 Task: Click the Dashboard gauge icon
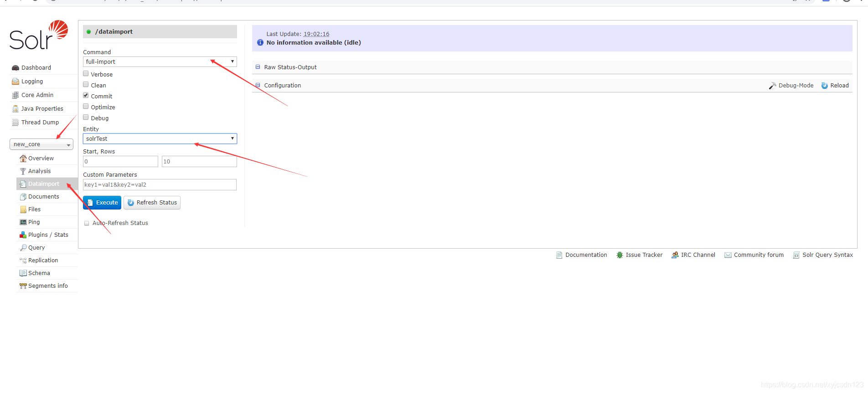pyautogui.click(x=15, y=68)
